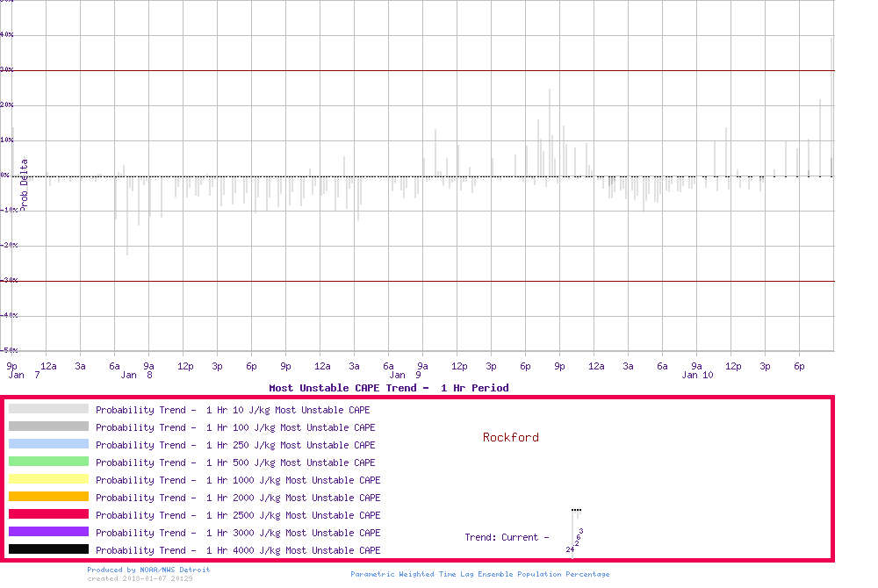
Task: Click 'Produced by NOAA/NWS Detroit' text
Action: tap(148, 570)
